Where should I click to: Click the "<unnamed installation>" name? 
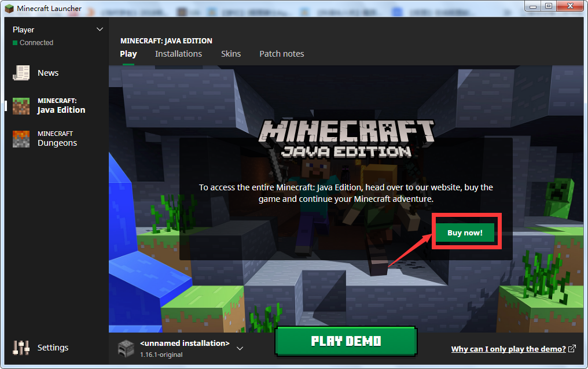tap(185, 343)
